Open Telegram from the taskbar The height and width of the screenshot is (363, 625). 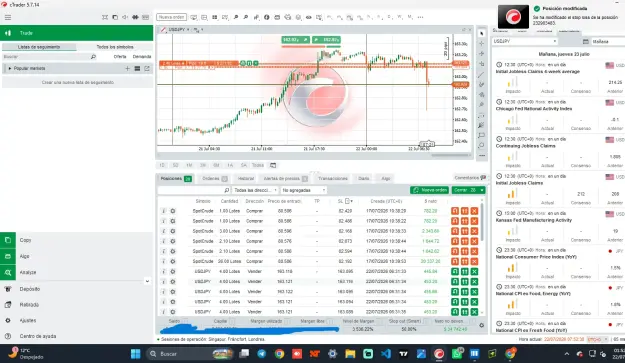tap(261, 354)
